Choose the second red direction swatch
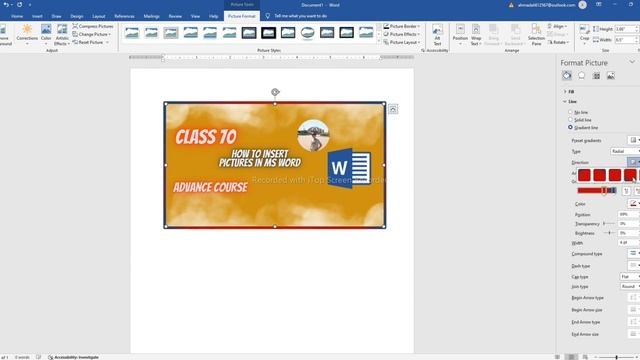 click(x=599, y=175)
